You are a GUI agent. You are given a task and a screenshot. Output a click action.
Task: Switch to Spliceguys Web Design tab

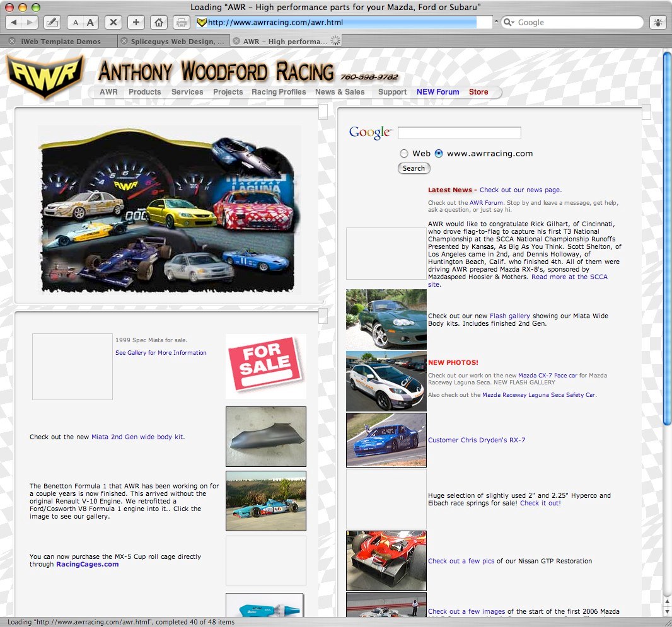[x=177, y=42]
